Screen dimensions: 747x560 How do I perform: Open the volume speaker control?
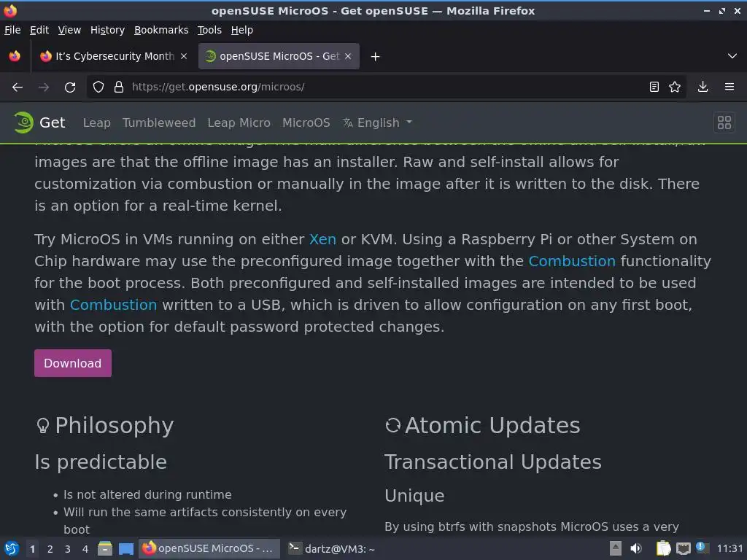[x=636, y=548]
